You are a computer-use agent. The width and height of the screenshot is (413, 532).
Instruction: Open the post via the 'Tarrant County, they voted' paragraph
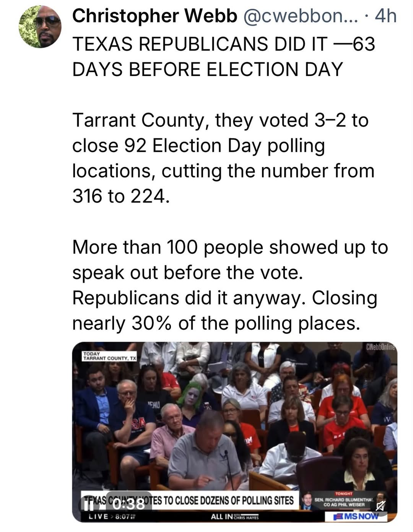point(224,158)
